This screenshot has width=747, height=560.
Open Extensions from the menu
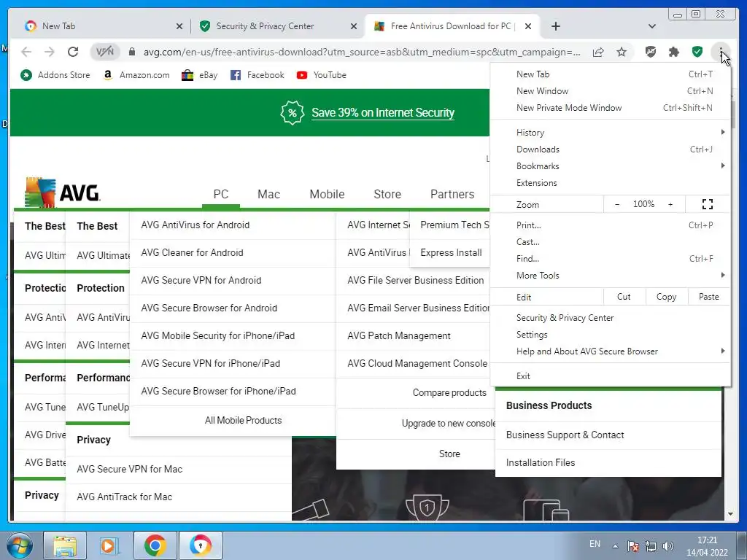tap(610, 183)
